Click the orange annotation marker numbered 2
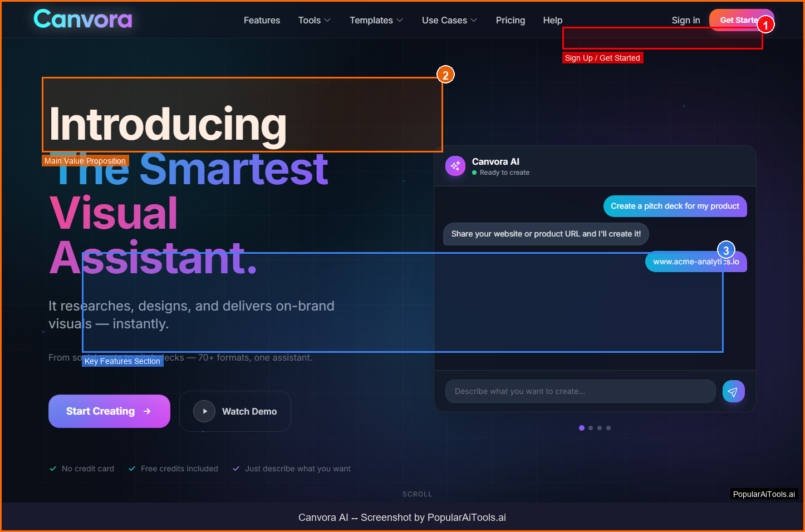 445,75
